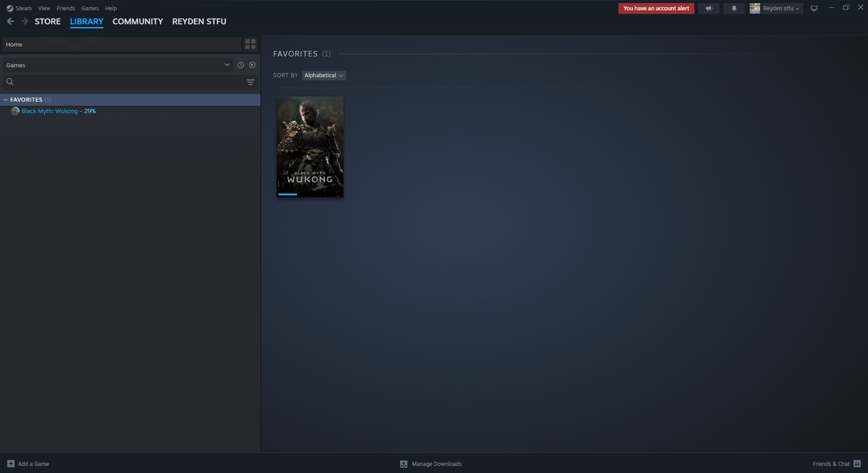This screenshot has height=473, width=868.
Task: Click the library search field
Action: tap(130, 82)
